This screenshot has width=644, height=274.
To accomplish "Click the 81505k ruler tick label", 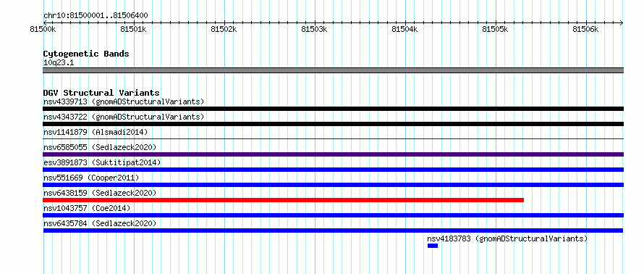I will pyautogui.click(x=495, y=29).
